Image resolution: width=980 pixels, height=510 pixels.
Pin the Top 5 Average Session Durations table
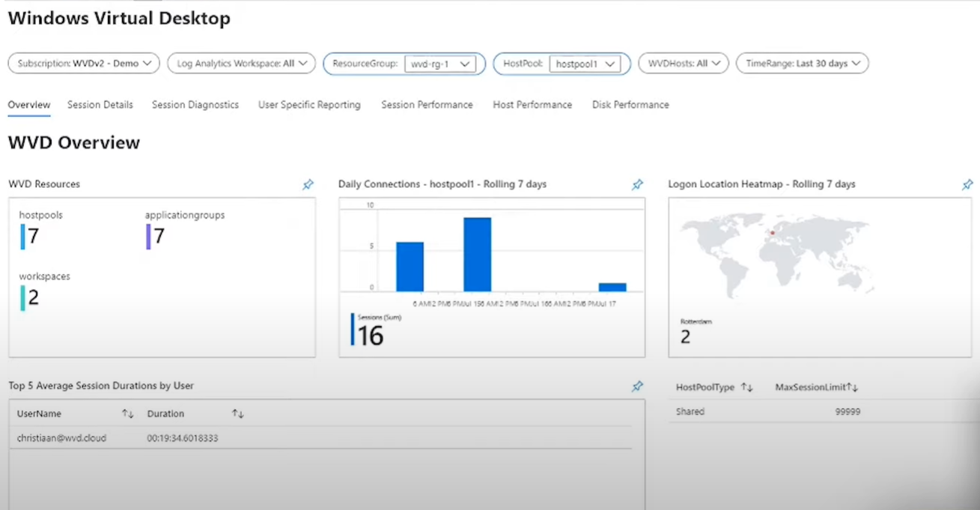(x=637, y=386)
